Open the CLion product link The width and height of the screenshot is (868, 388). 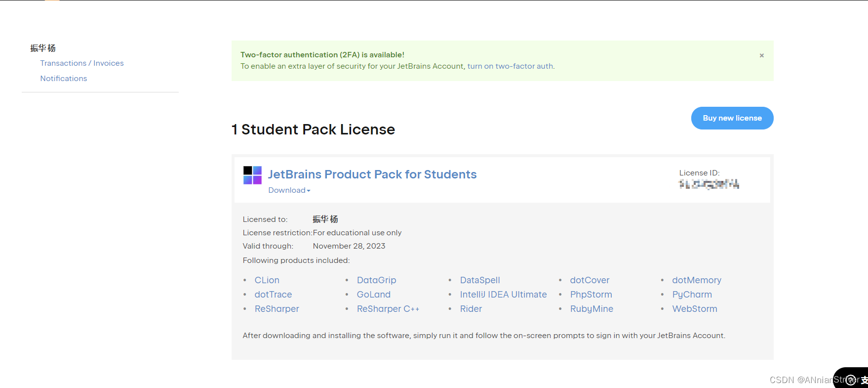pyautogui.click(x=267, y=280)
